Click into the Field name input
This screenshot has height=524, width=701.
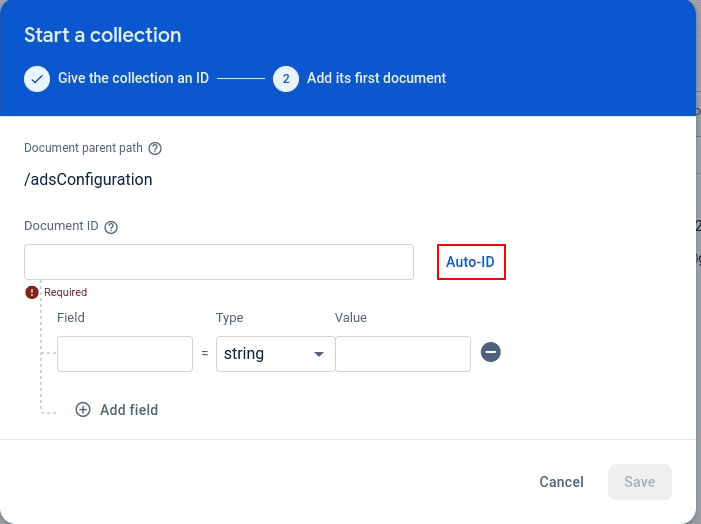pos(125,354)
